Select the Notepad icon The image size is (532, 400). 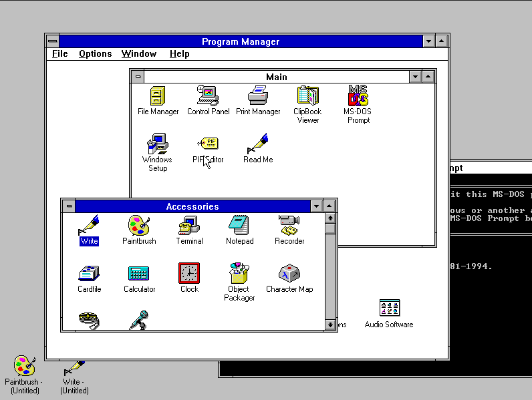239,226
